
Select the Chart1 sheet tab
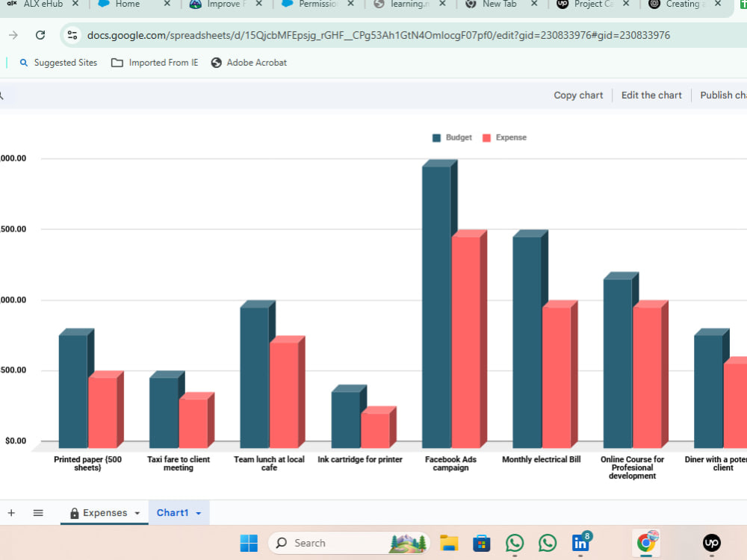pyautogui.click(x=179, y=513)
